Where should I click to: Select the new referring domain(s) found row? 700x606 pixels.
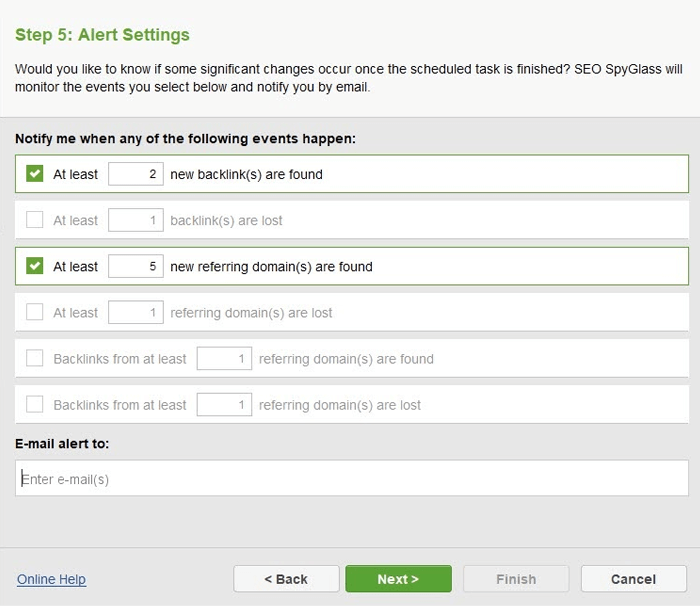pyautogui.click(x=352, y=266)
